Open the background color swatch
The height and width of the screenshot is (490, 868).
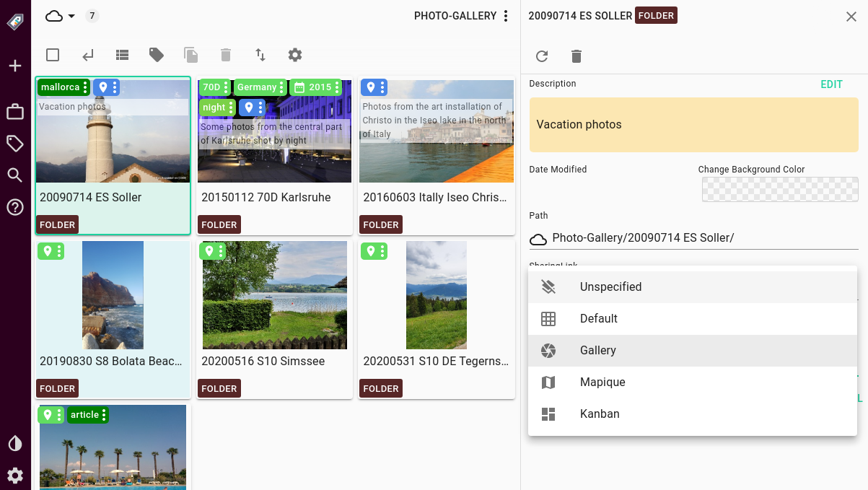[780, 189]
